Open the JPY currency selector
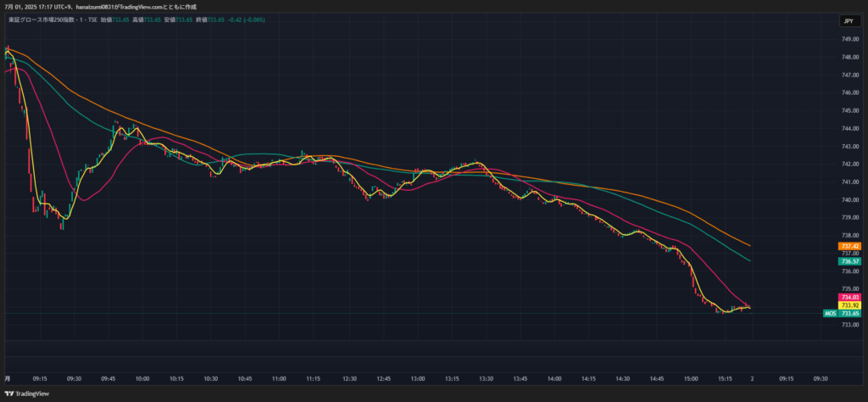 (848, 21)
